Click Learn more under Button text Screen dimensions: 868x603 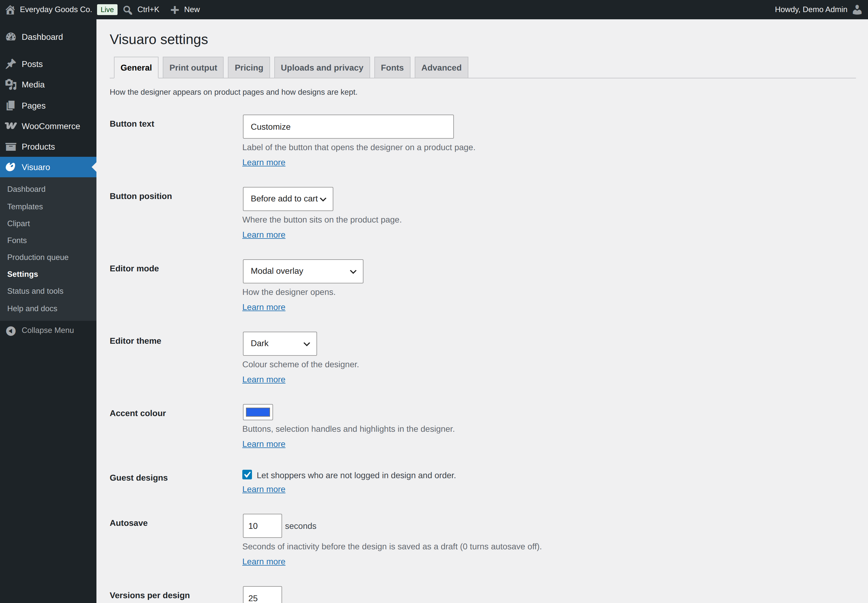click(x=264, y=163)
